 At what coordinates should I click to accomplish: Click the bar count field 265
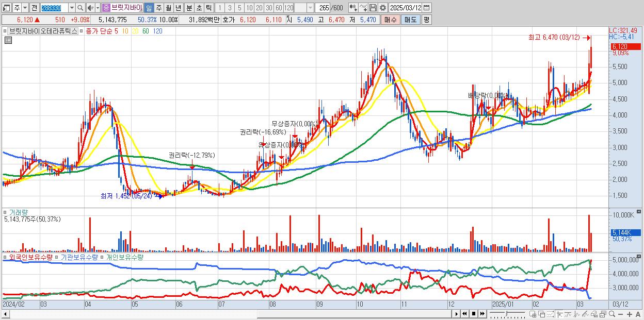tap(323, 8)
